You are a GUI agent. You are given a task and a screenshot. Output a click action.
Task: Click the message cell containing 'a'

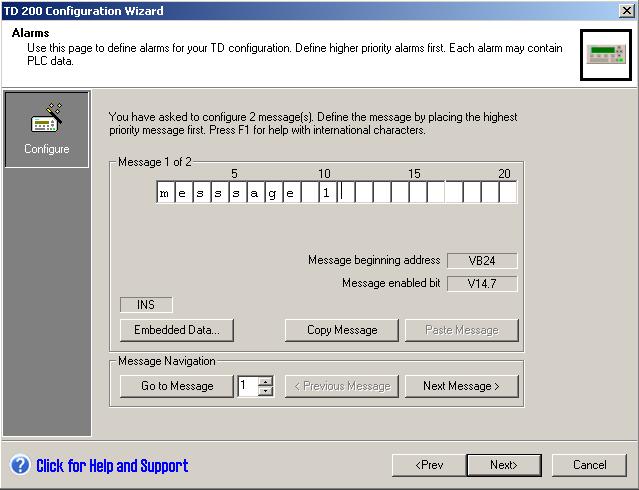coord(255,192)
